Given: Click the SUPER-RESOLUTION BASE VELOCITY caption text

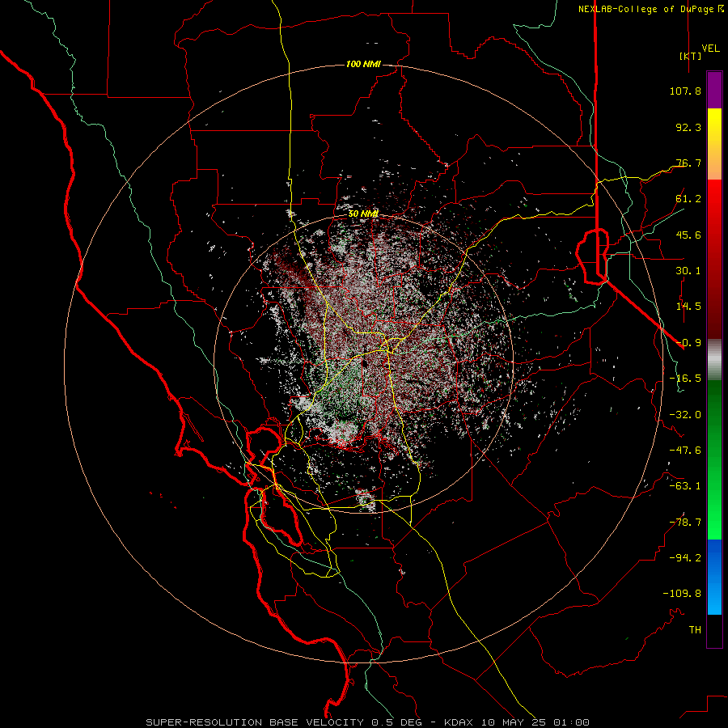Looking at the screenshot, I should click(255, 722).
